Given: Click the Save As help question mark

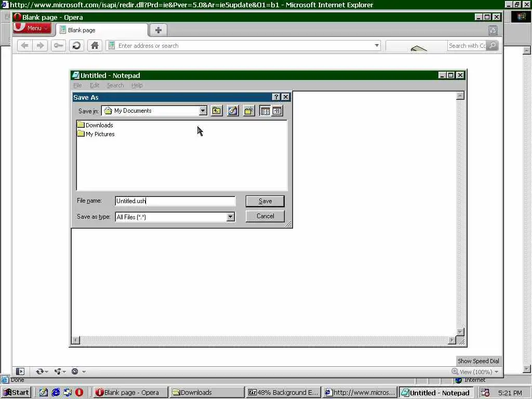Looking at the screenshot, I should pyautogui.click(x=276, y=97).
